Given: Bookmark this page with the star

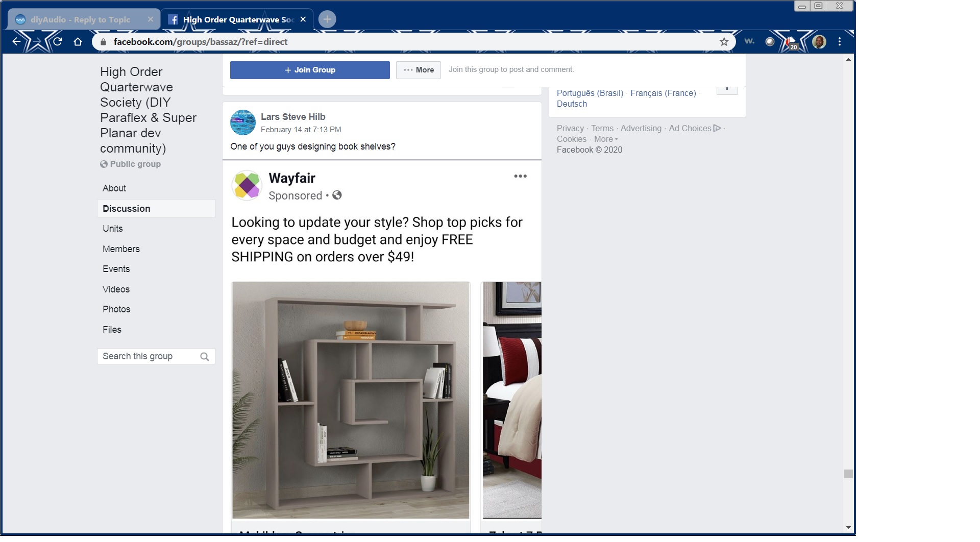Looking at the screenshot, I should 724,42.
